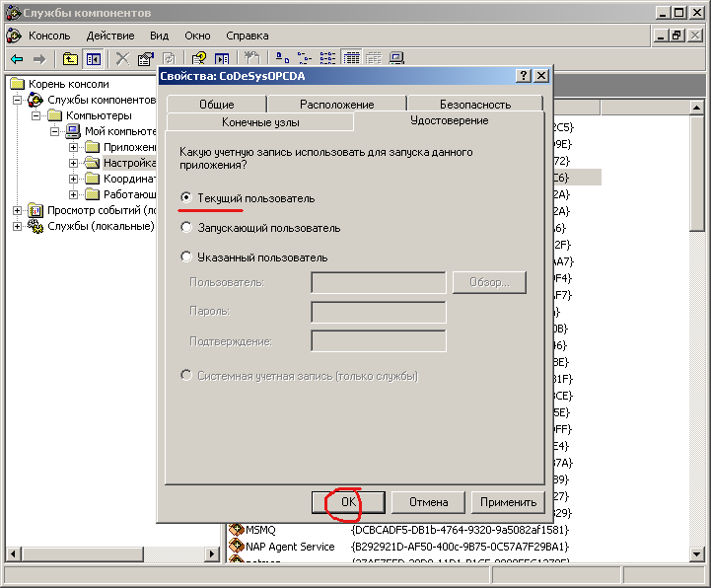
Task: Select the 'Корень консоли' tree item
Action: [68, 84]
